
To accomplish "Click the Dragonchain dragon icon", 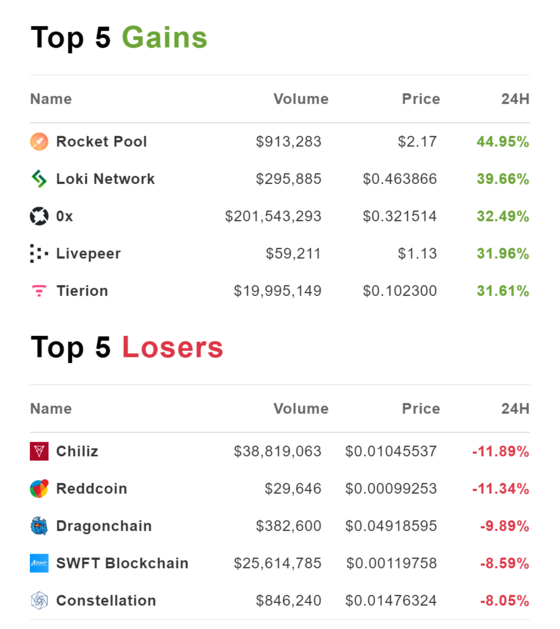I will tap(39, 526).
